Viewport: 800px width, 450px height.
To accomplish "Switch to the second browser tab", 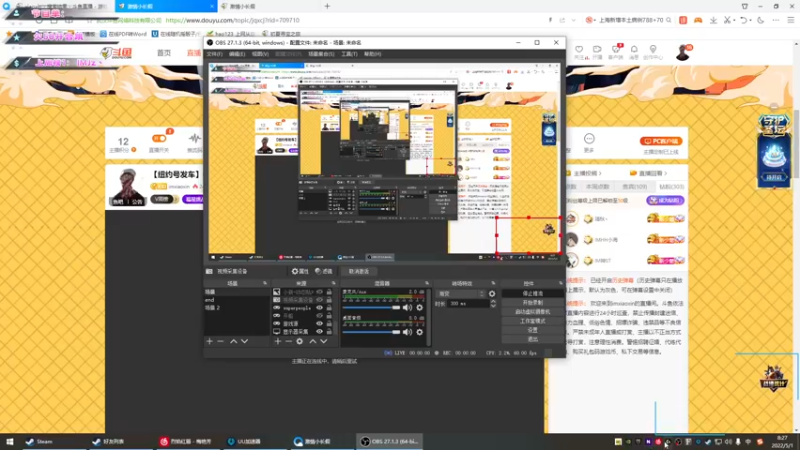I will pyautogui.click(x=166, y=6).
